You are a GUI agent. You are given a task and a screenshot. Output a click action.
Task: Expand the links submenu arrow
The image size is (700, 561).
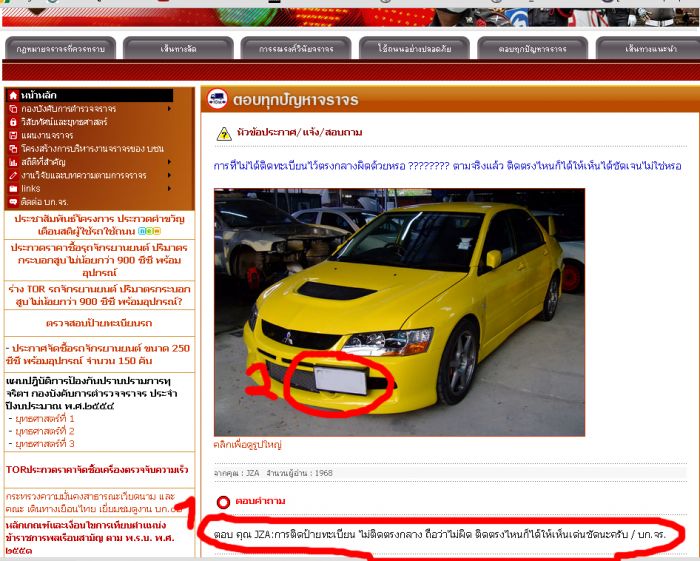pos(170,188)
